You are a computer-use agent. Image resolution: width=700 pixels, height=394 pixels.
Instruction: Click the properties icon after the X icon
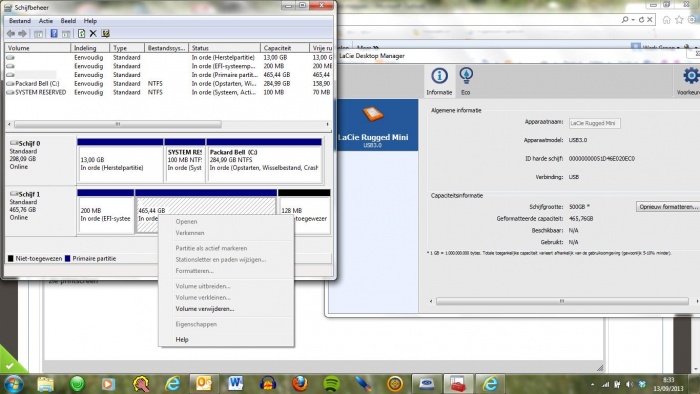pos(105,33)
